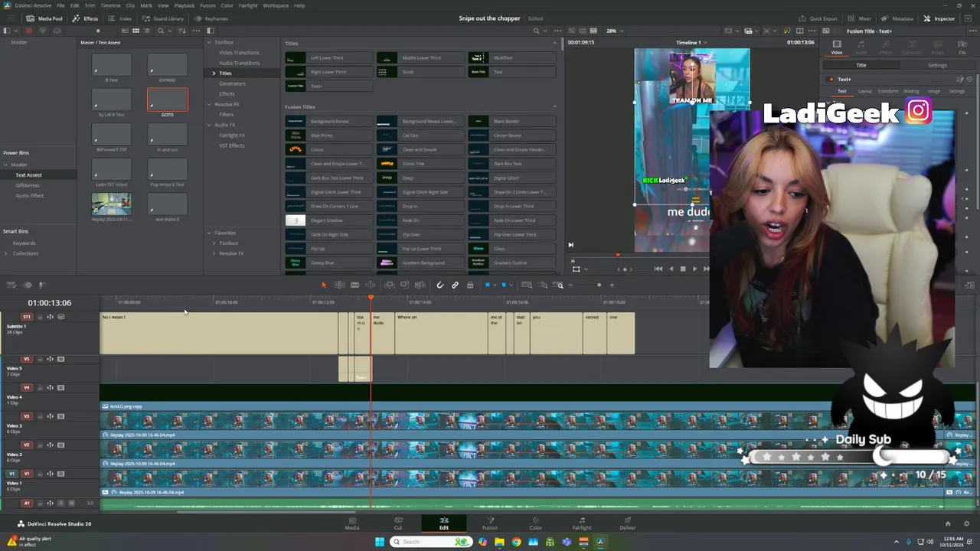This screenshot has width=980, height=551.
Task: Expand the Resolve FX group
Action: point(210,104)
